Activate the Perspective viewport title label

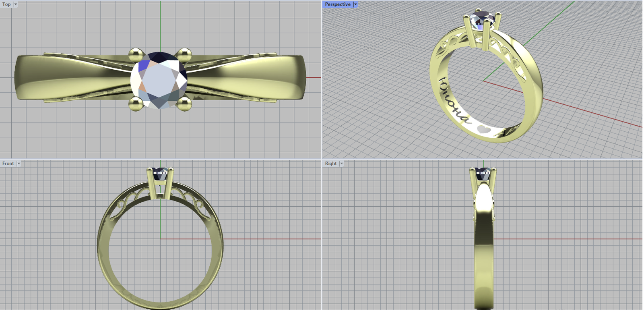tap(338, 4)
